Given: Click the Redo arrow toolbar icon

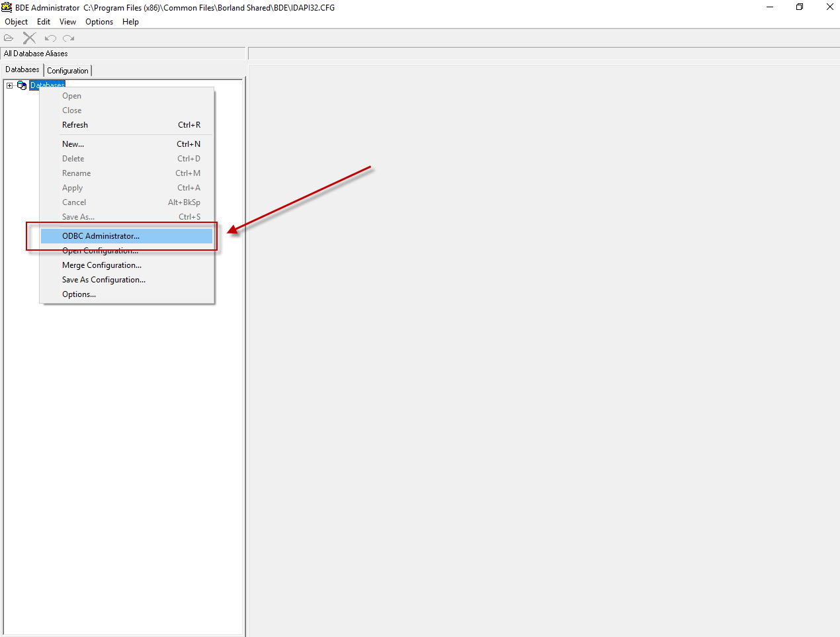Looking at the screenshot, I should [68, 38].
